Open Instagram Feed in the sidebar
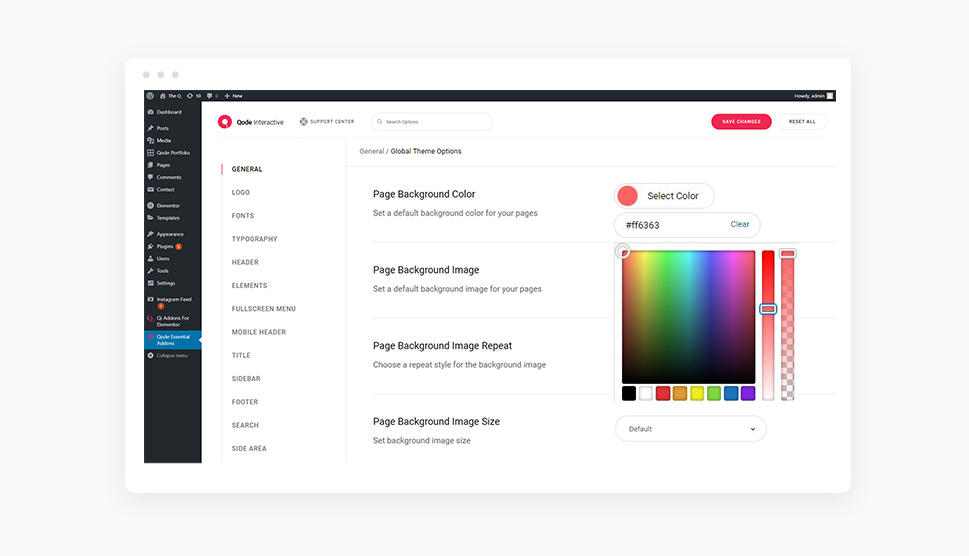 click(x=173, y=299)
